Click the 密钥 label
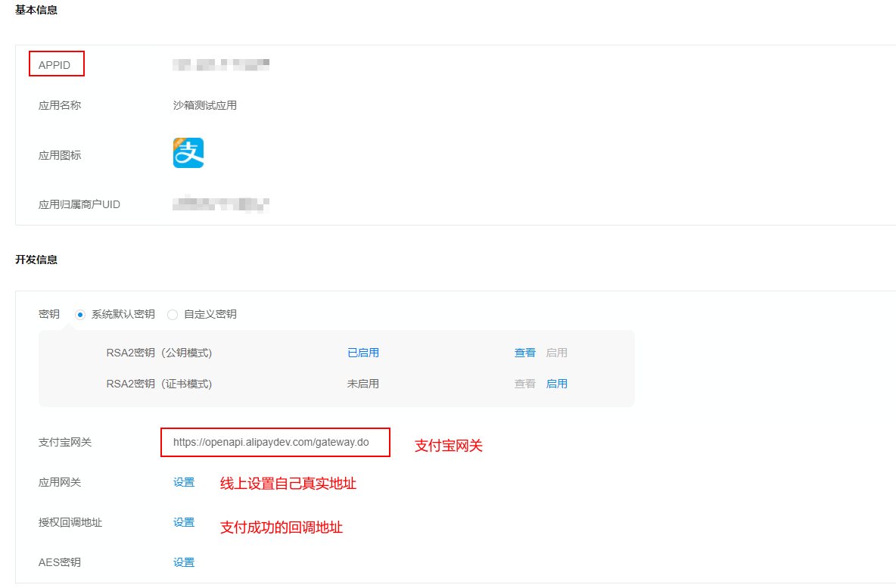Viewport: 896px width, 588px height. 48,314
